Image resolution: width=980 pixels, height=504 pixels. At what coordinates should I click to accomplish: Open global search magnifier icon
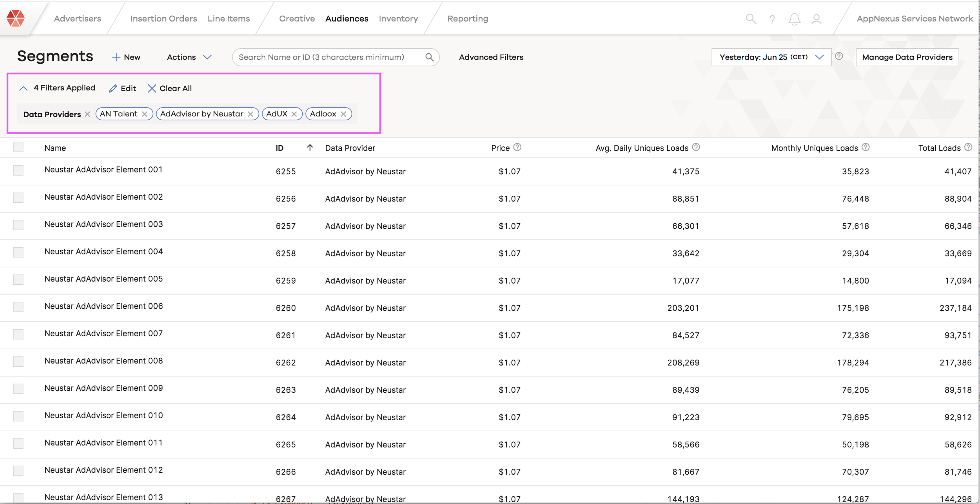point(751,18)
